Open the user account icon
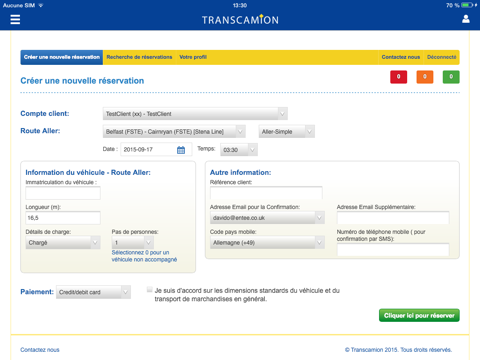Screen dimensions: 480x360 point(466,19)
